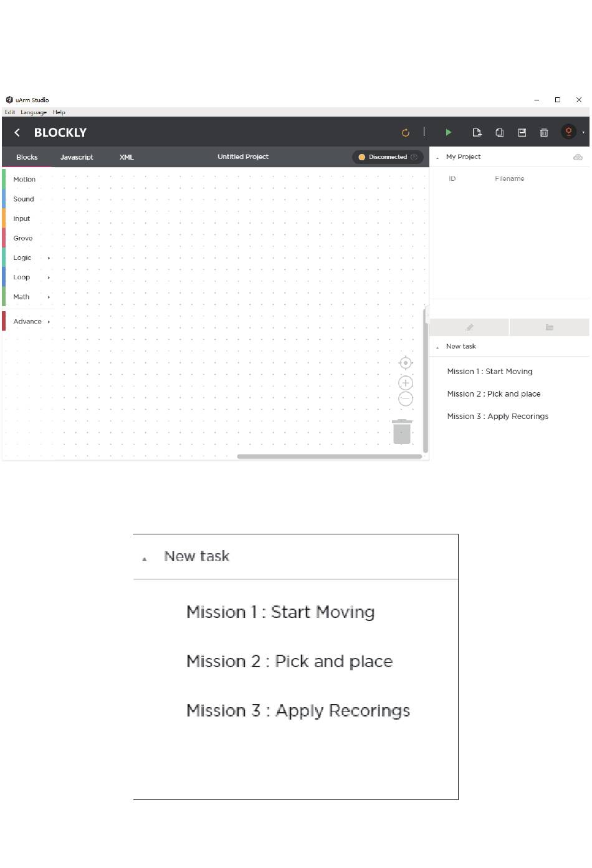Viewport: 592px width, 868px height.
Task: Switch to the XML tab
Action: click(x=127, y=157)
